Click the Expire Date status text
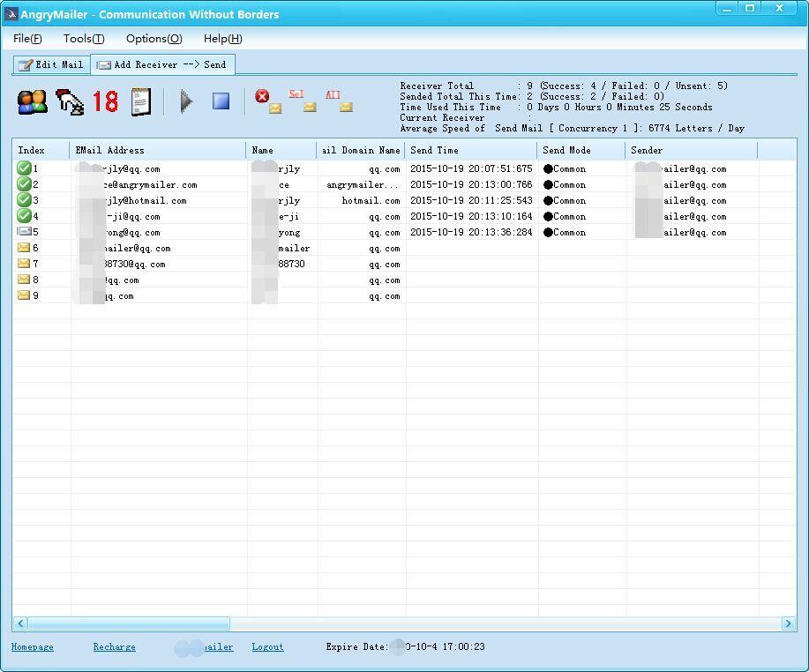This screenshot has width=809, height=672. coord(406,646)
